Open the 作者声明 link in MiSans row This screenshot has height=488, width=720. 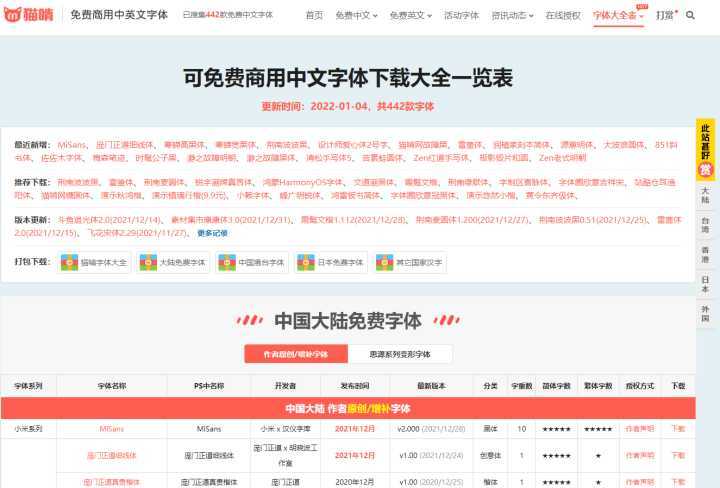pyautogui.click(x=640, y=429)
